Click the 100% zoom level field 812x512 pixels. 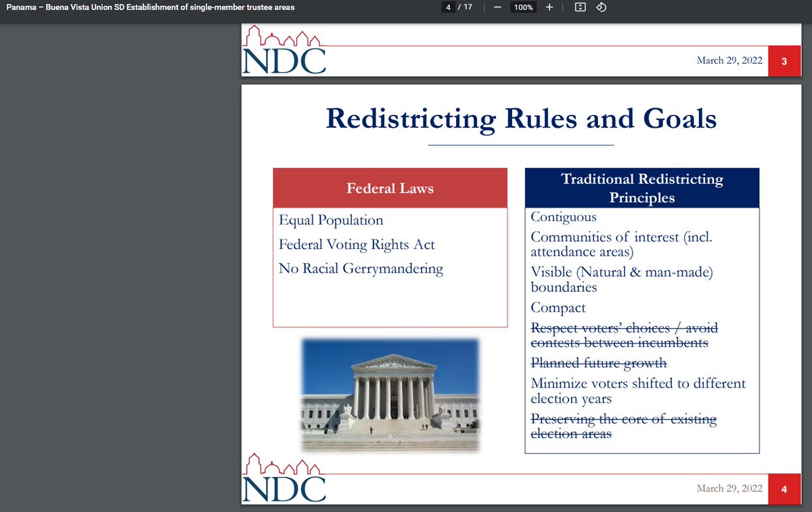tap(522, 7)
